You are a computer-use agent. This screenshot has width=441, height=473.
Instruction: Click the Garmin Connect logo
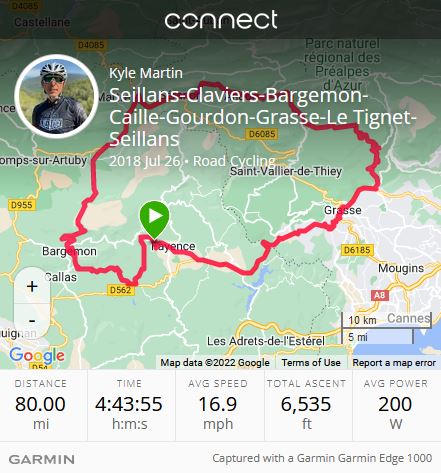point(221,19)
